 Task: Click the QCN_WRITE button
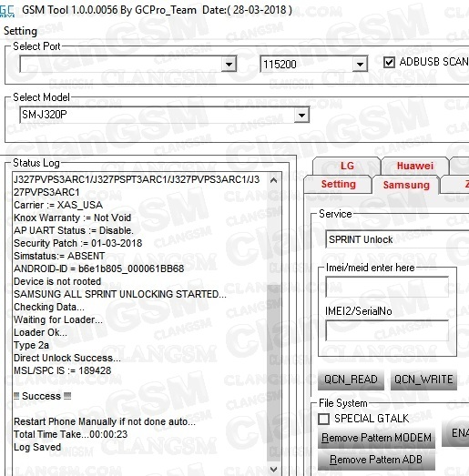tap(423, 380)
